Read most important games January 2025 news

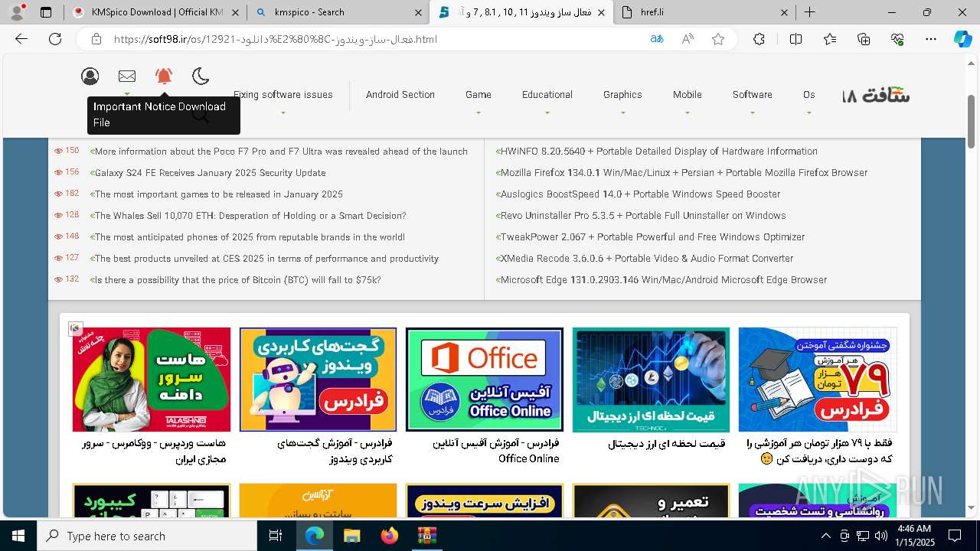point(218,194)
